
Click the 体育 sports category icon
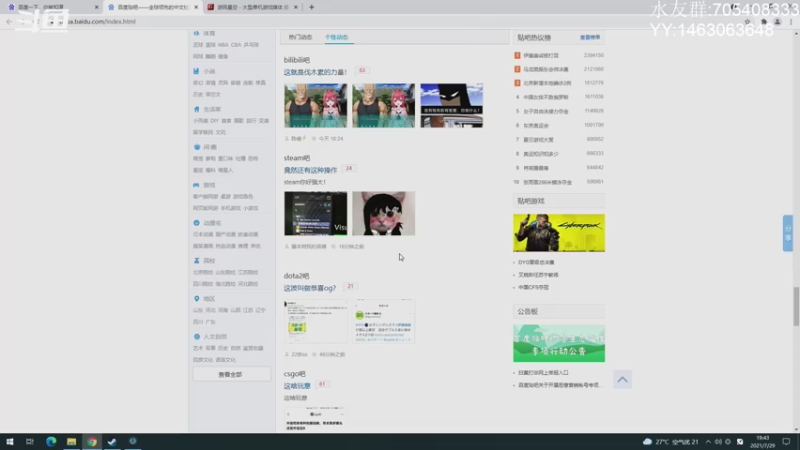point(196,33)
